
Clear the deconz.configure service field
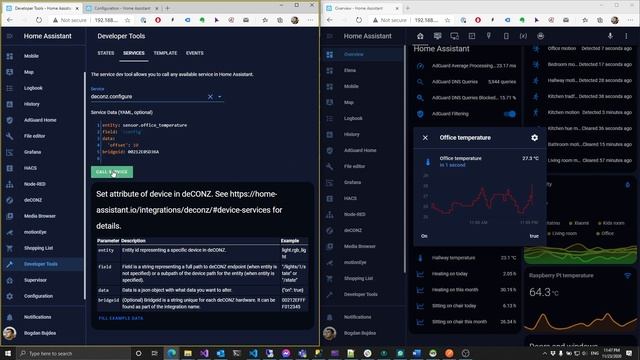point(210,97)
